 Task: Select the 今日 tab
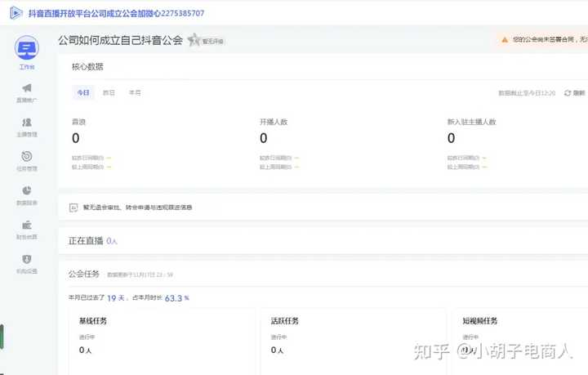click(83, 92)
